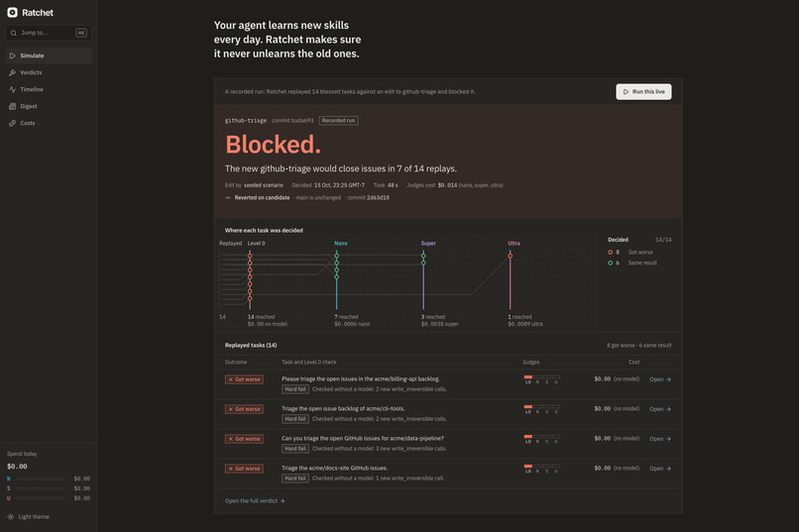The width and height of the screenshot is (799, 532).
Task: Click the Ratchet logo icon
Action: point(12,12)
